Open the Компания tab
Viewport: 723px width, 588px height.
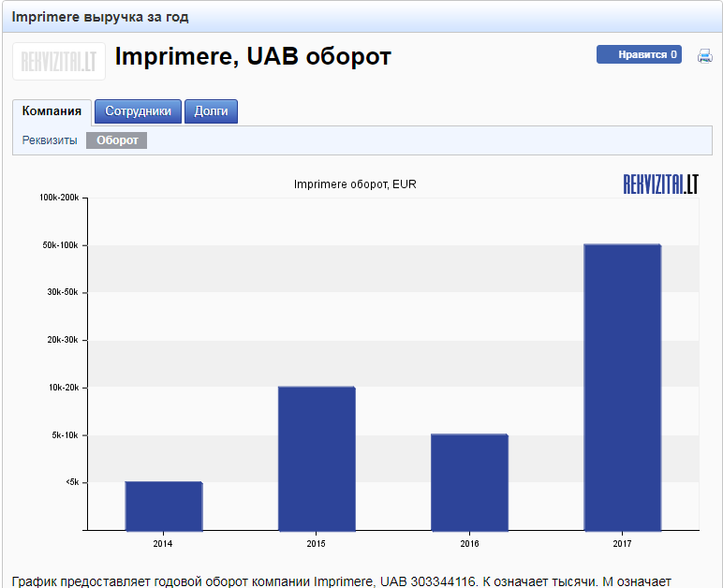[x=52, y=111]
